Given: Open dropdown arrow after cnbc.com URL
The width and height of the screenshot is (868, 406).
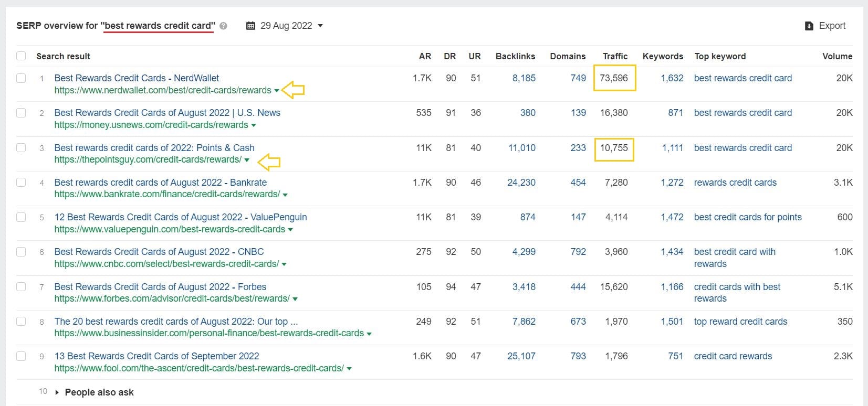Looking at the screenshot, I should click(284, 264).
